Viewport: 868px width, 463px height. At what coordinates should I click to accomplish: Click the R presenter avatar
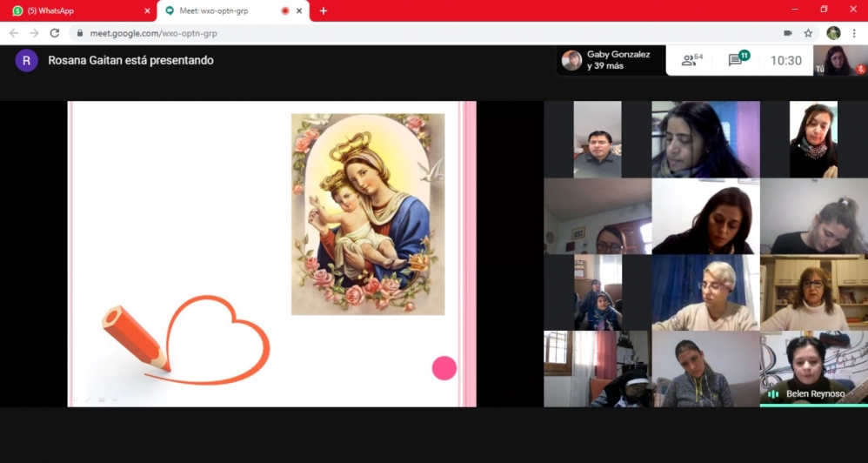[x=27, y=60]
